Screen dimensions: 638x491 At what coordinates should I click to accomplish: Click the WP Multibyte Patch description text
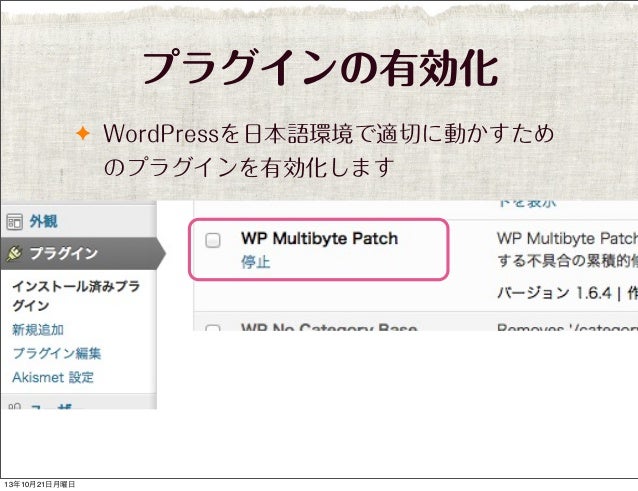click(x=567, y=249)
